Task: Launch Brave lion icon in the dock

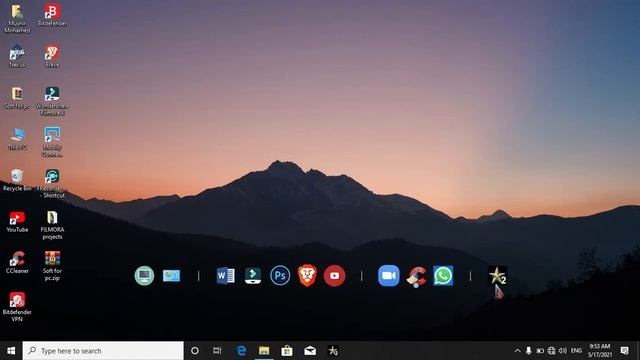Action: point(307,276)
